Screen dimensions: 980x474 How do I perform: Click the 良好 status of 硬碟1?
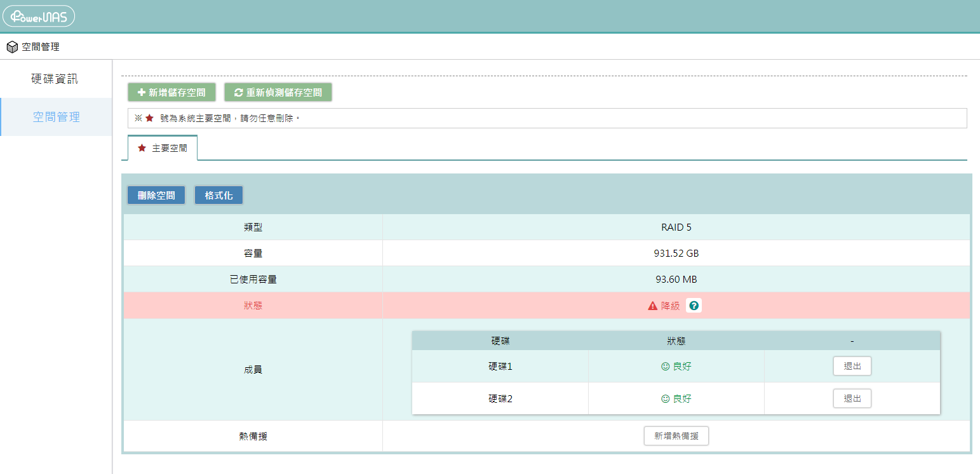coord(682,367)
